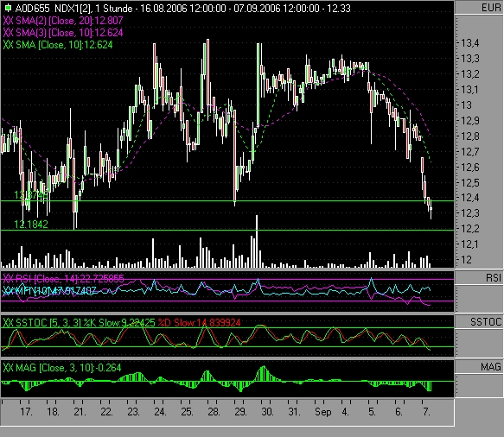Select the chart title A0D655 NDX1[2] text
The height and width of the screenshot is (437, 504).
pos(54,9)
